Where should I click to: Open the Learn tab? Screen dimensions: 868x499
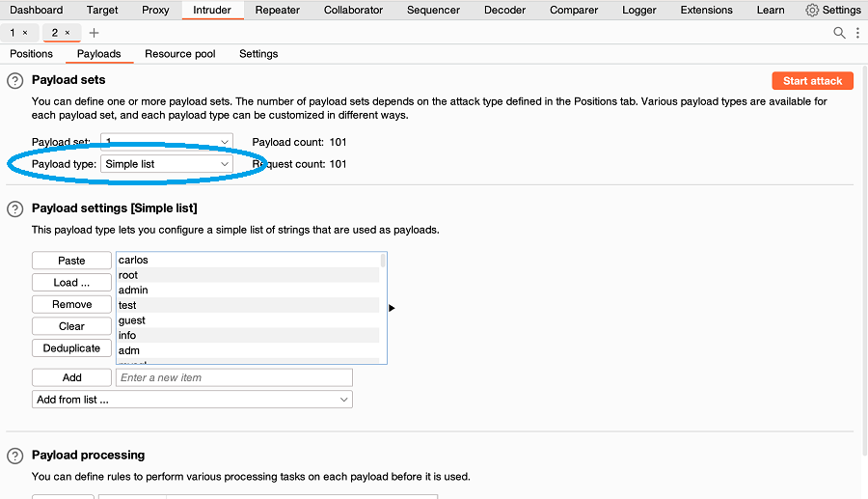pos(771,10)
